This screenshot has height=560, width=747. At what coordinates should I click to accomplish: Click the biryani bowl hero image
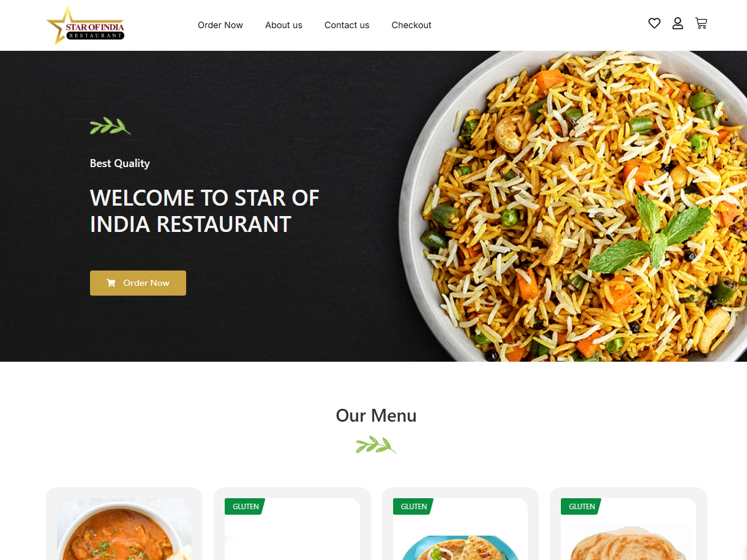coord(572,206)
